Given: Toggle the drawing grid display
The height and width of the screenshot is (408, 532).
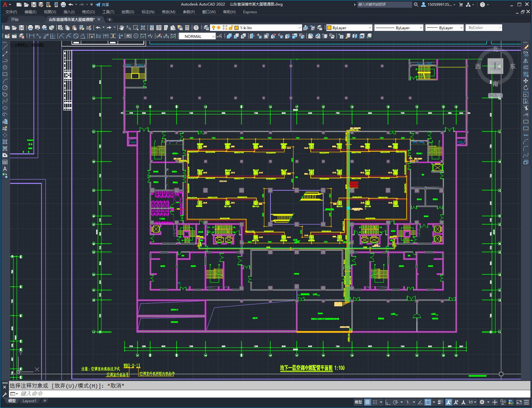Looking at the screenshot, I should (x=368, y=402).
